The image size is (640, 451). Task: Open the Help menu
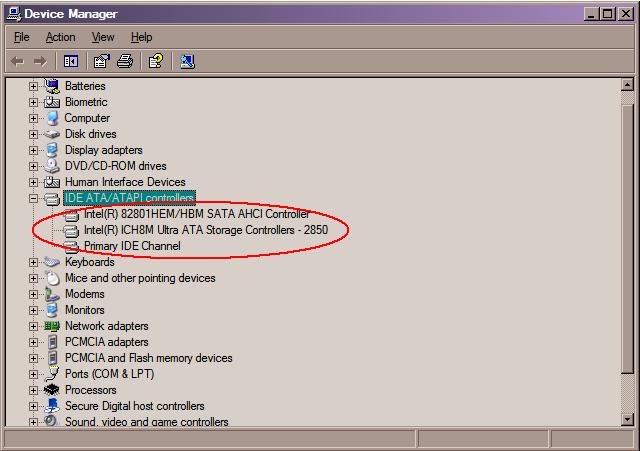pyautogui.click(x=141, y=37)
